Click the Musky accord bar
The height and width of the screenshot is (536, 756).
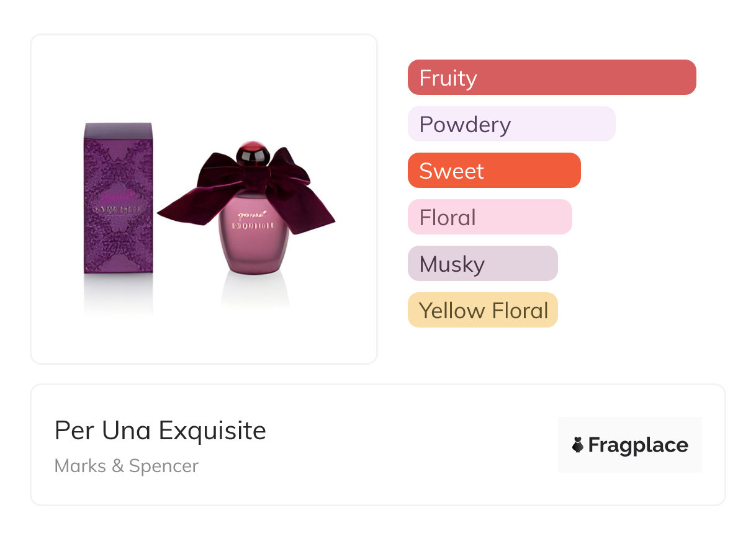(x=482, y=264)
